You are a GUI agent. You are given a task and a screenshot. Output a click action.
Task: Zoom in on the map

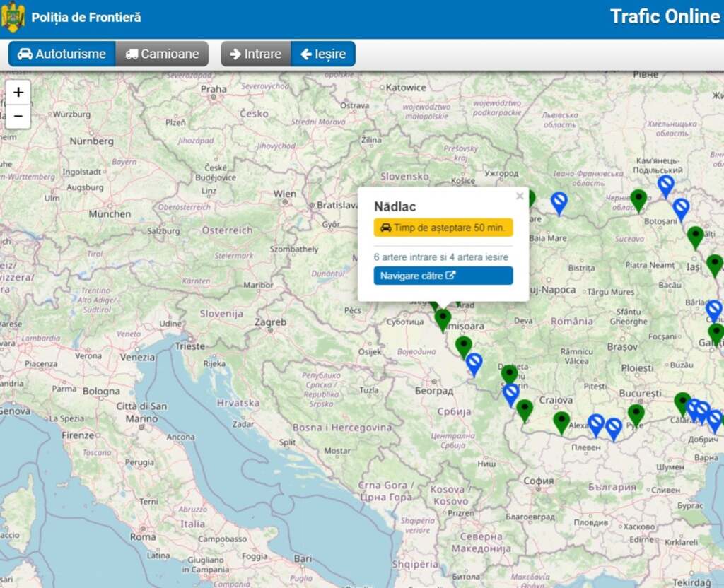coord(18,92)
